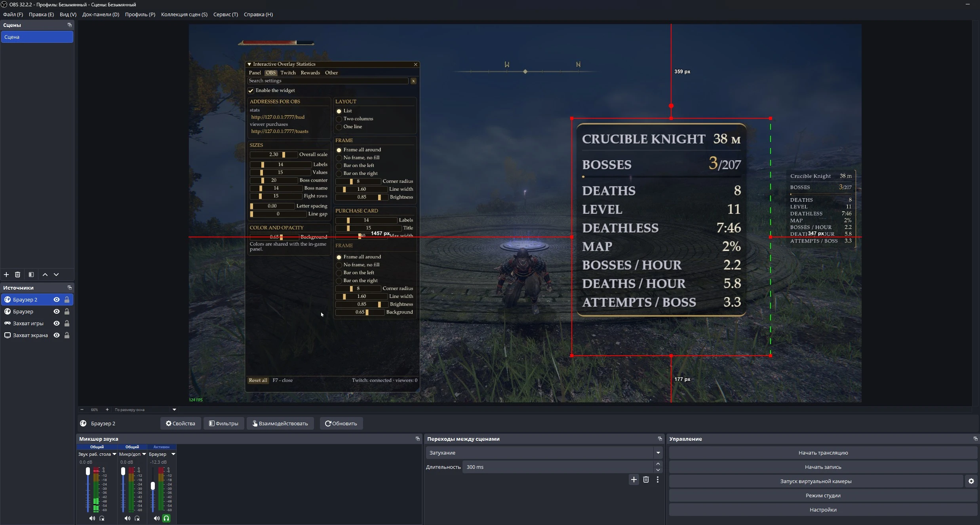Open scene filters from the Scenes toolbar
Image resolution: width=980 pixels, height=525 pixels.
click(x=31, y=275)
